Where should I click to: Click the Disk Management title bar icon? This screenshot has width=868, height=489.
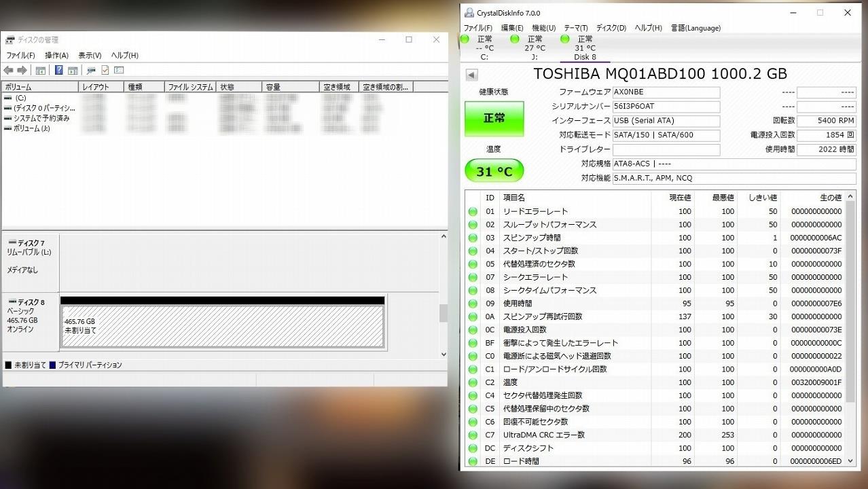tap(10, 40)
